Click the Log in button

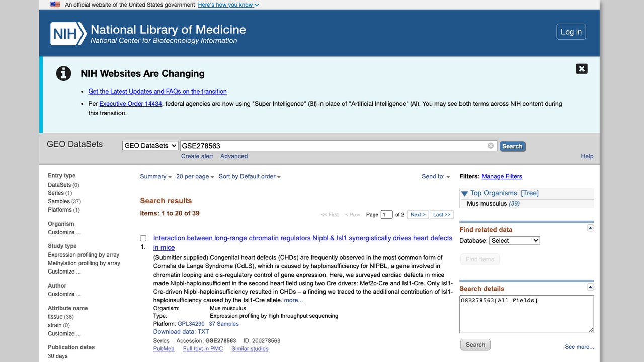pos(571,32)
